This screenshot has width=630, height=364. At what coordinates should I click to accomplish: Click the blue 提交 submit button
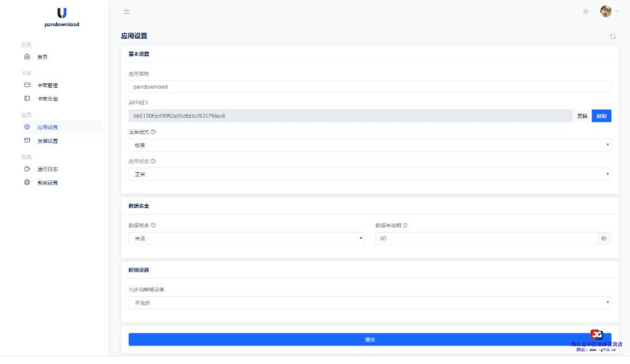tap(369, 339)
